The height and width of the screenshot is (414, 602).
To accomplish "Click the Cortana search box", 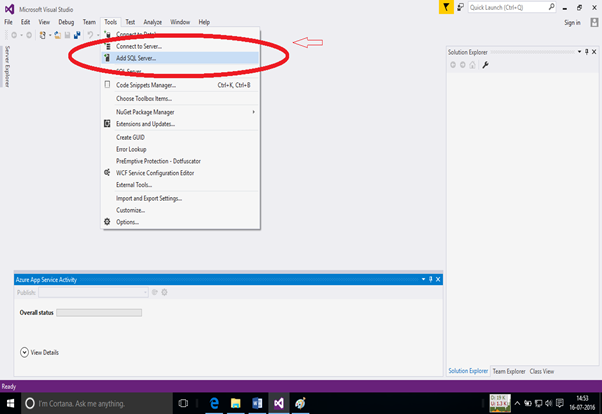I will (x=97, y=403).
